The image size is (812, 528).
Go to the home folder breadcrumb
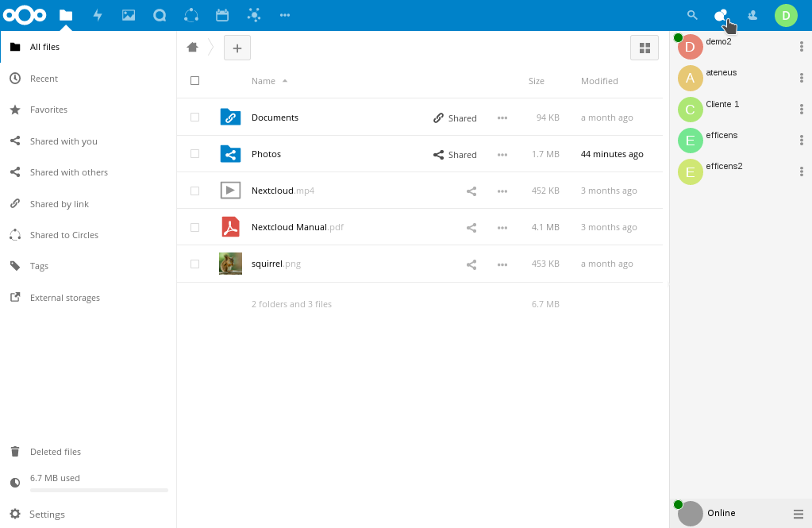click(193, 47)
